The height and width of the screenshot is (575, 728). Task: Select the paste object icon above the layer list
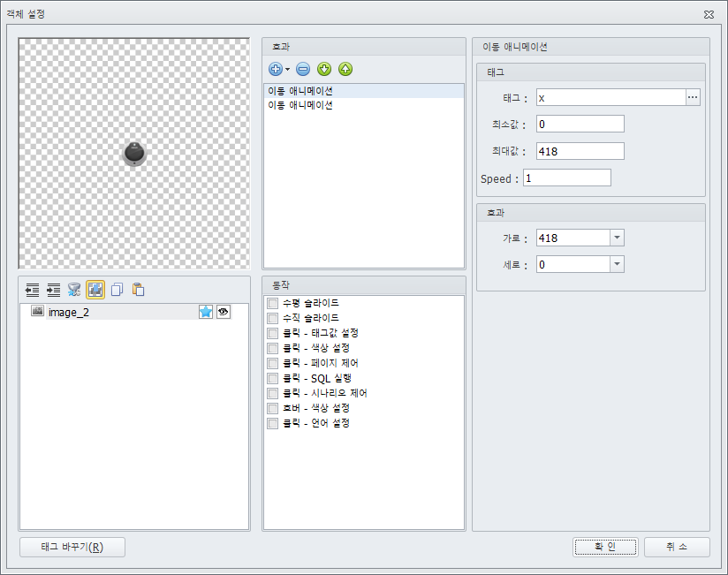[138, 289]
